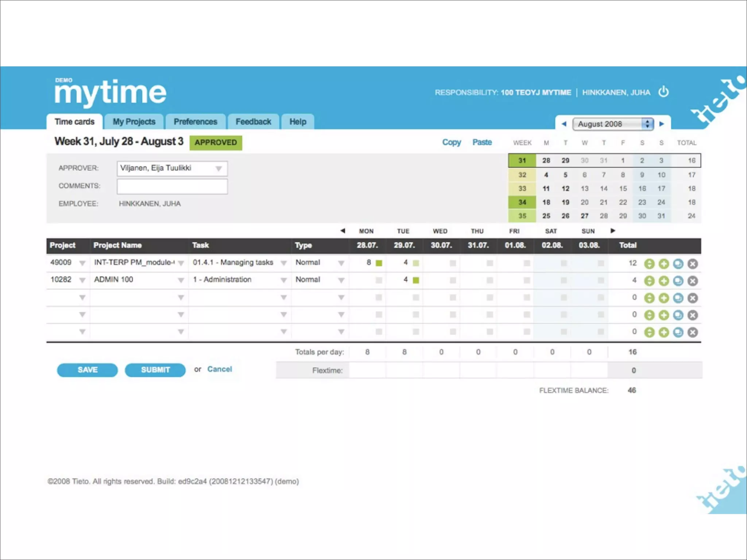This screenshot has height=560, width=747.
Task: Go to next month arrow beside August 2008
Action: tap(661, 124)
